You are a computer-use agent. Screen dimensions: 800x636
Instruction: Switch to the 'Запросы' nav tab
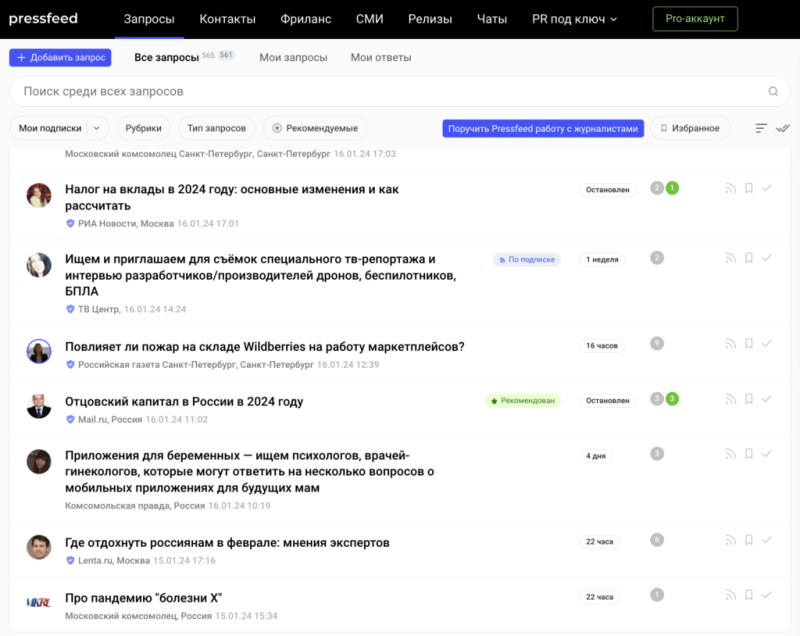point(149,19)
